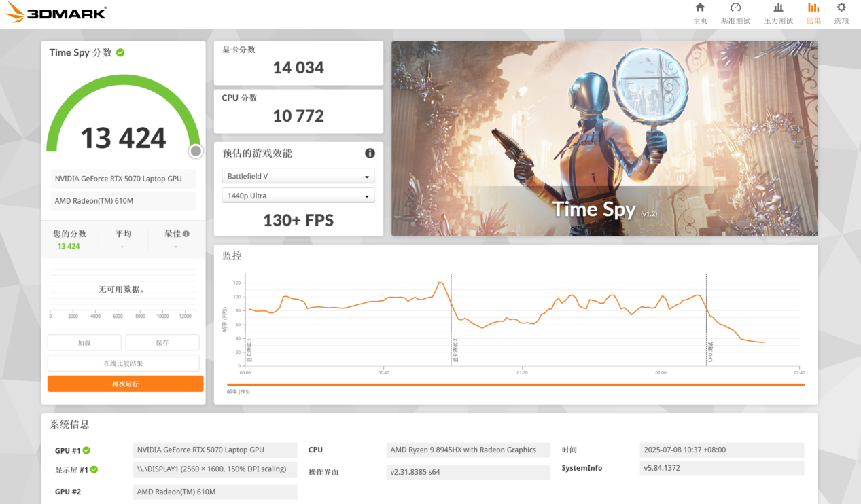Click the SystemInfo v5.84.1372 field

722,468
